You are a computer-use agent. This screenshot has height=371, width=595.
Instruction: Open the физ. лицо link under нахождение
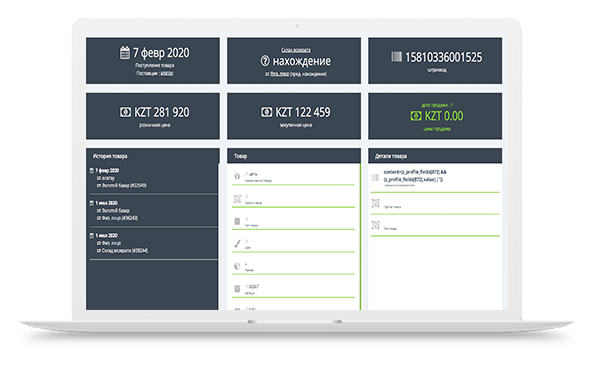tap(279, 74)
